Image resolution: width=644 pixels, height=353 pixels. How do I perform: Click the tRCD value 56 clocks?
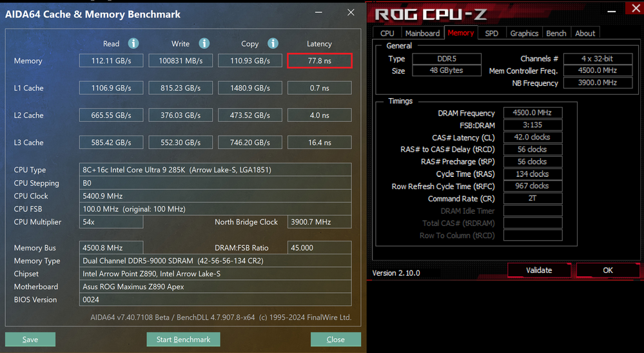[532, 149]
